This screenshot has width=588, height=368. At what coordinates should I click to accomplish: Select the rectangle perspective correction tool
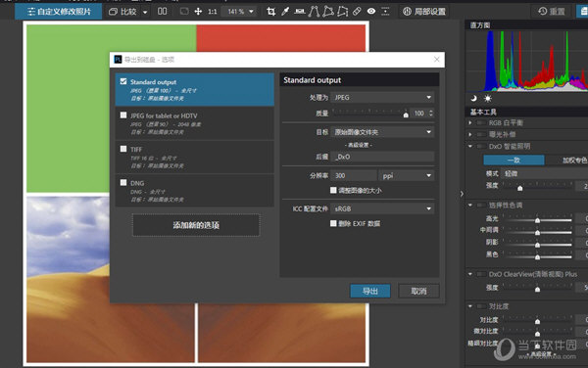tap(328, 12)
